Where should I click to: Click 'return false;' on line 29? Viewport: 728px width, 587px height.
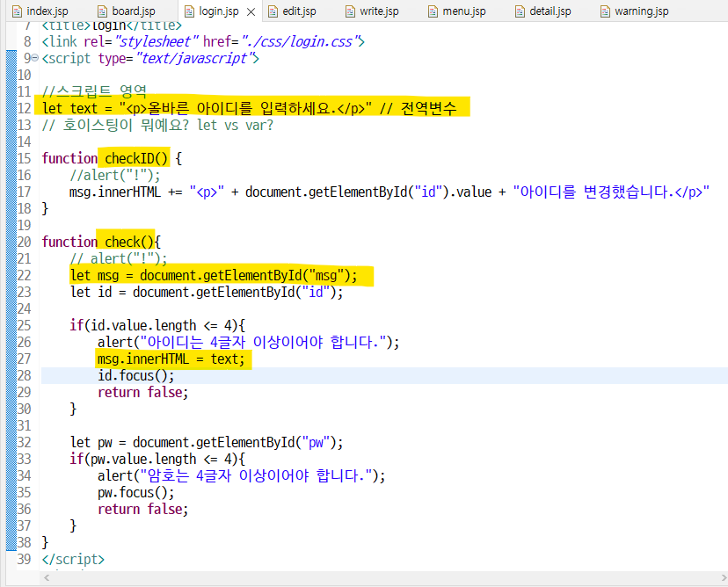pyautogui.click(x=143, y=393)
